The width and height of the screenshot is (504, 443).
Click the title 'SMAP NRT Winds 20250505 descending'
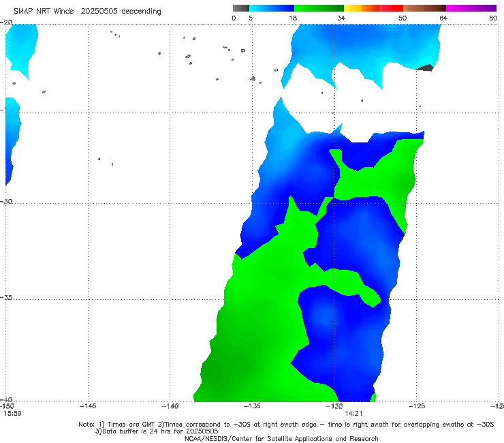[87, 12]
